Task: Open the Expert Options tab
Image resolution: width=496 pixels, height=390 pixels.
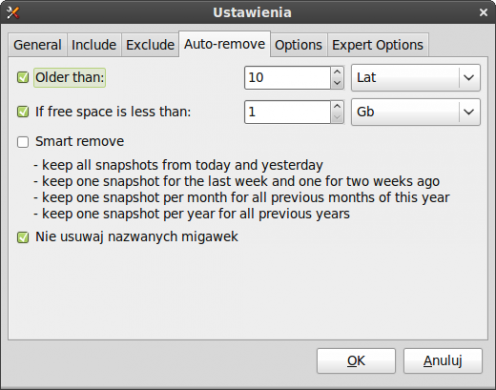Action: point(378,45)
